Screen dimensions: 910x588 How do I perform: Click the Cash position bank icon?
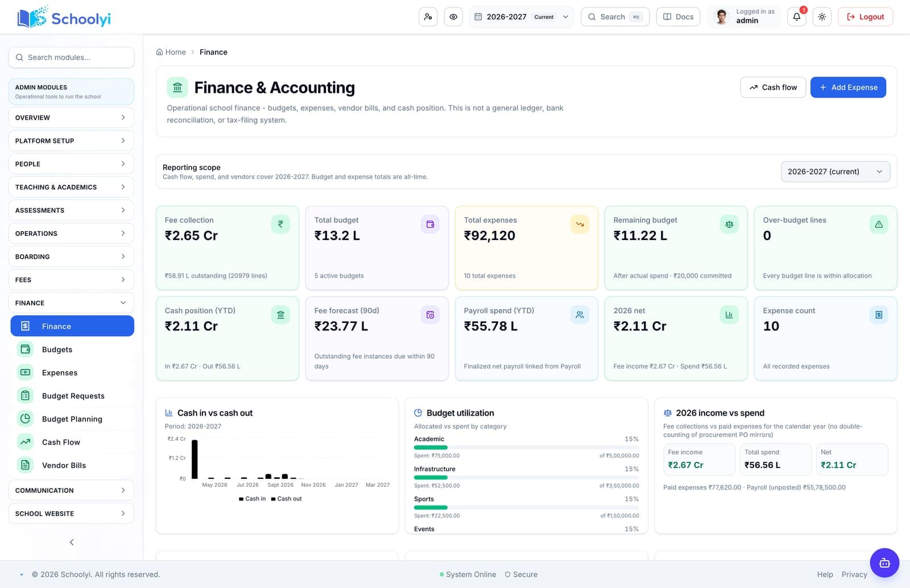(280, 314)
